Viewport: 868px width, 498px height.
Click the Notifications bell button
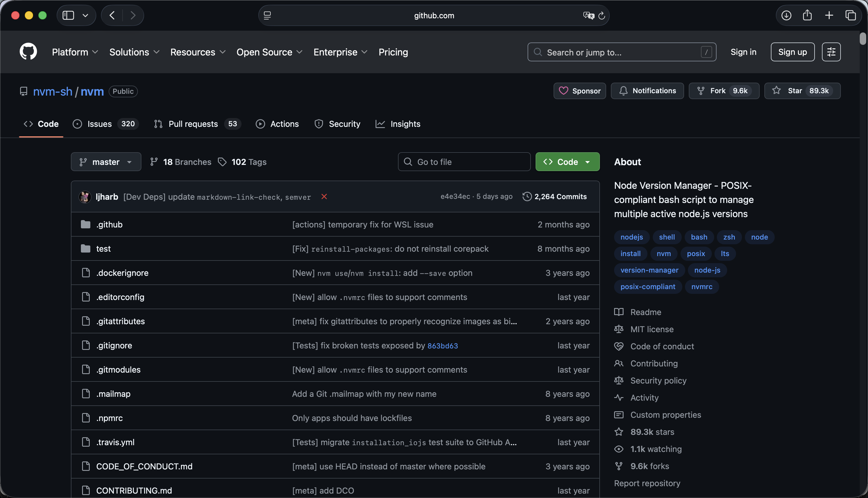(x=647, y=91)
